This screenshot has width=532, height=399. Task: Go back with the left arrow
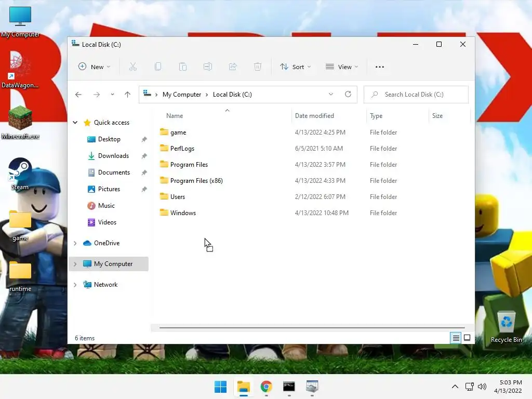[x=78, y=95]
